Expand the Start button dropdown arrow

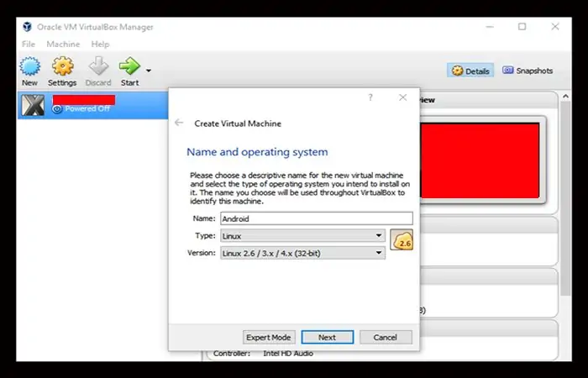[x=149, y=71]
